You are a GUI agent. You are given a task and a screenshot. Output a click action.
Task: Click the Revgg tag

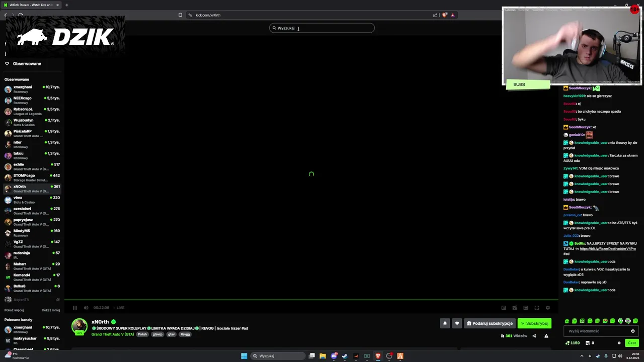pos(185,334)
